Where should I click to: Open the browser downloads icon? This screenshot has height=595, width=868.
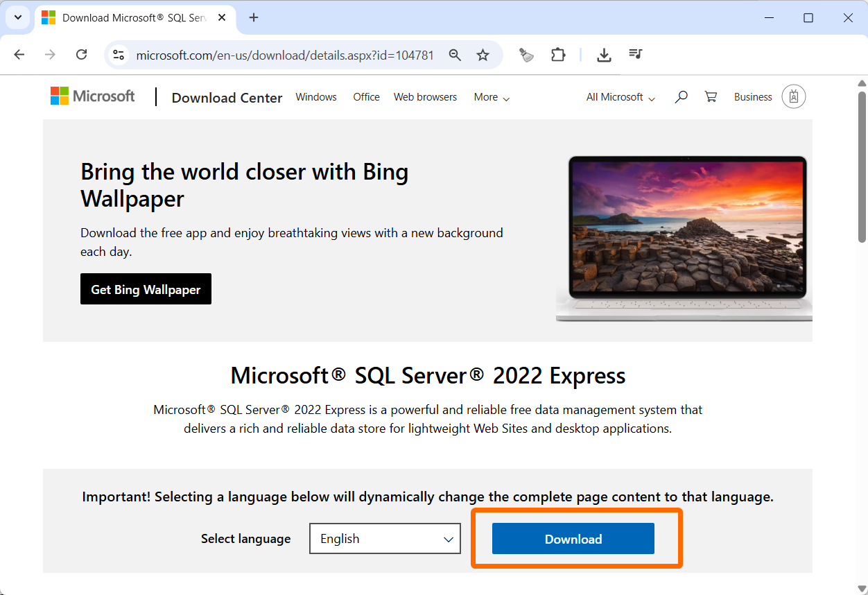coord(604,55)
